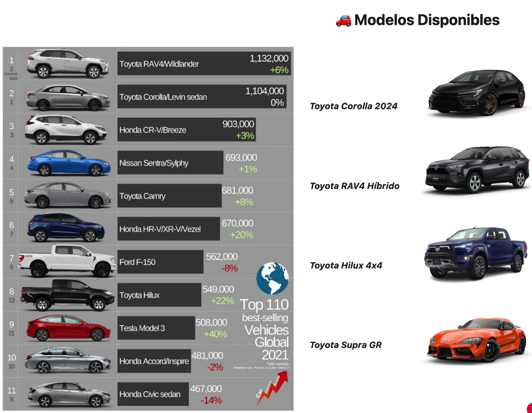This screenshot has width=532, height=413.
Task: Open the Toyota Corolla 2024 model link
Action: pyautogui.click(x=353, y=106)
